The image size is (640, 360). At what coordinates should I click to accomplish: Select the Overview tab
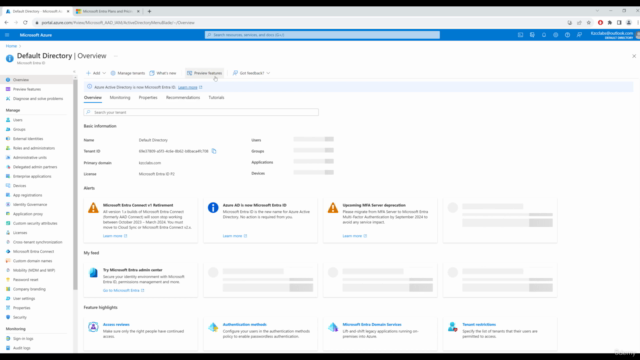click(93, 98)
